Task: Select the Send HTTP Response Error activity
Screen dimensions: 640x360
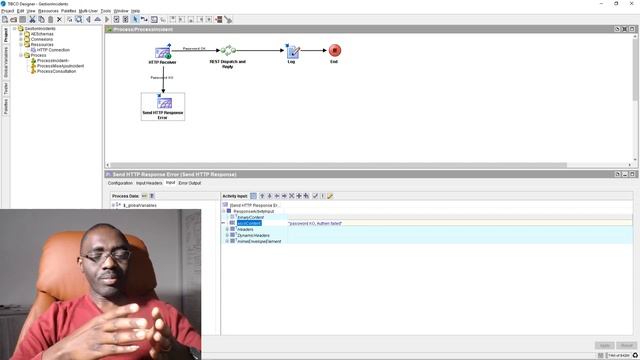Action: point(163,106)
